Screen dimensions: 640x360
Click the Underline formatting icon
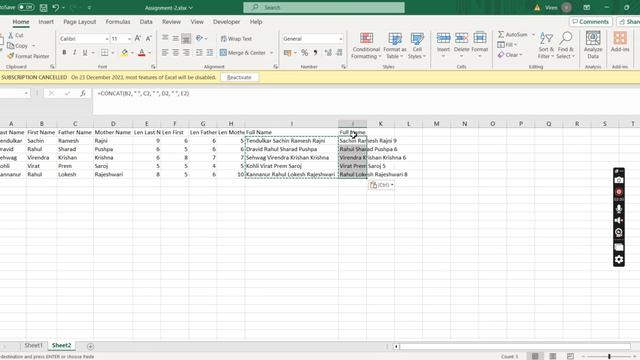click(x=85, y=53)
